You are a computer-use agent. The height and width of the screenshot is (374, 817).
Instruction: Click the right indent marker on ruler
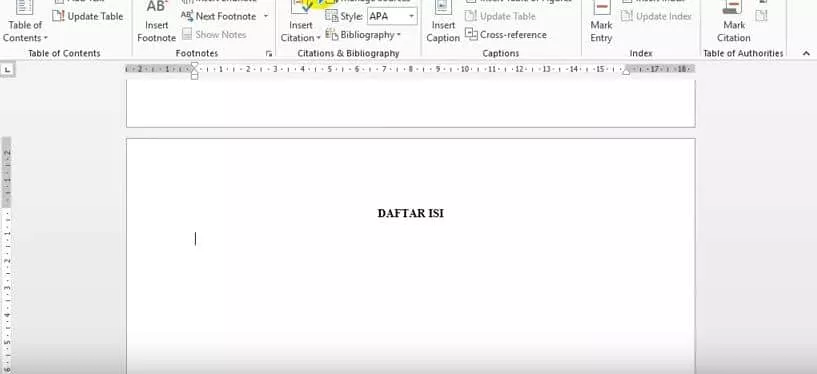[x=626, y=71]
